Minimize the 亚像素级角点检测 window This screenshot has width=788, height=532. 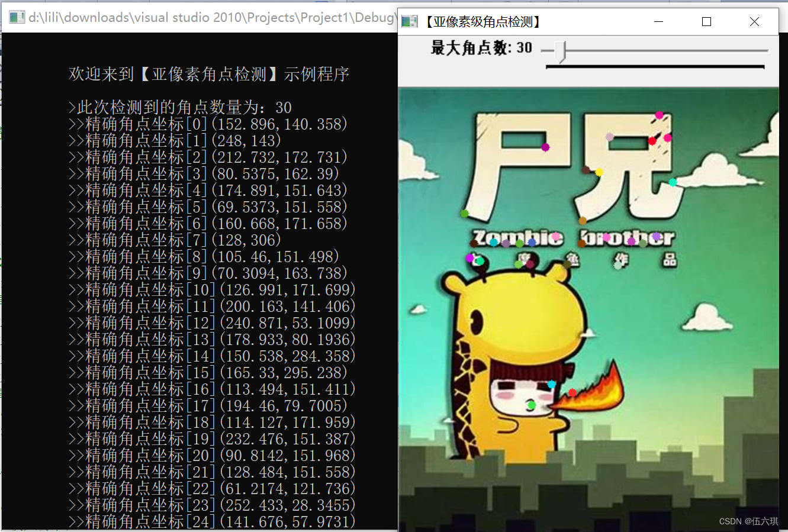(659, 22)
